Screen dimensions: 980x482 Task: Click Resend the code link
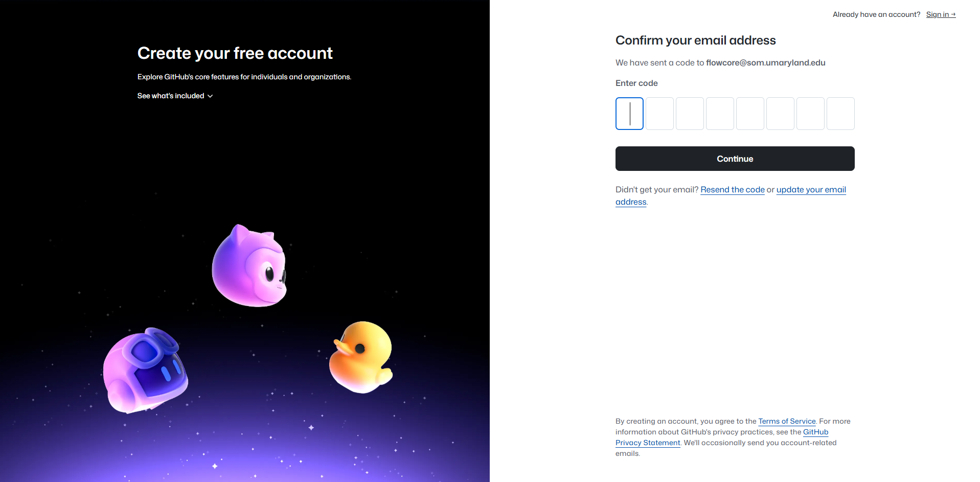pos(732,190)
